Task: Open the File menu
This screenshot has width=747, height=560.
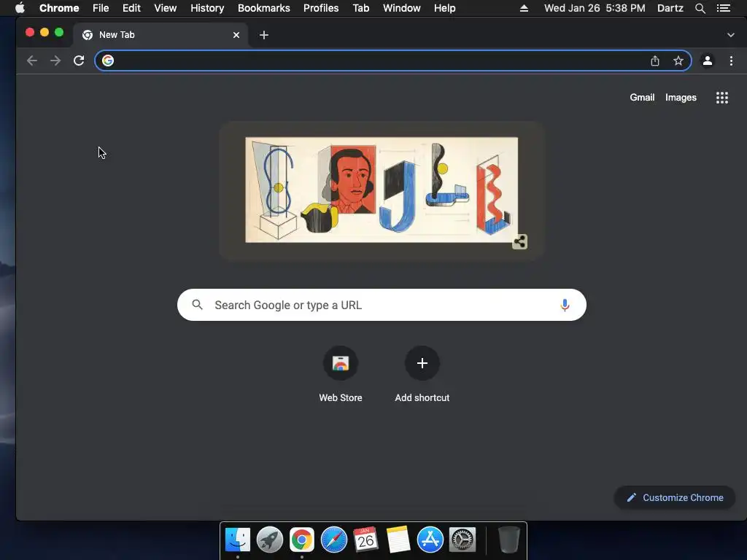Action: click(x=101, y=8)
